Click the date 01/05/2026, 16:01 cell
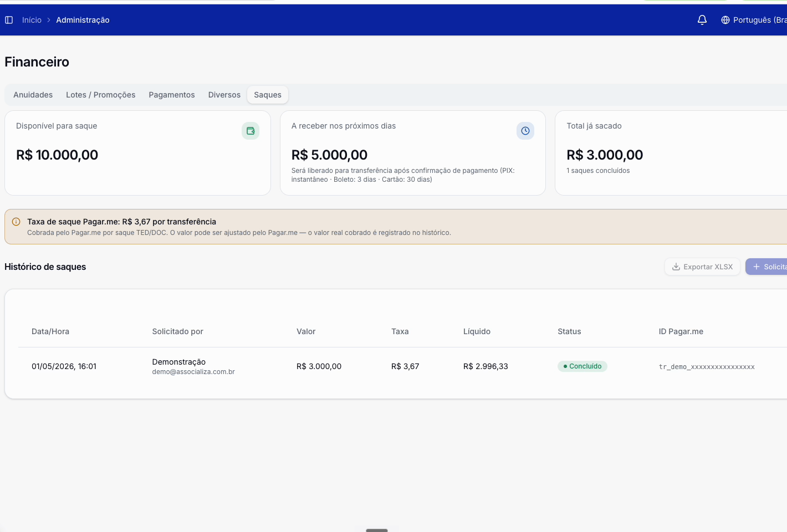This screenshot has width=787, height=532. coord(64,366)
